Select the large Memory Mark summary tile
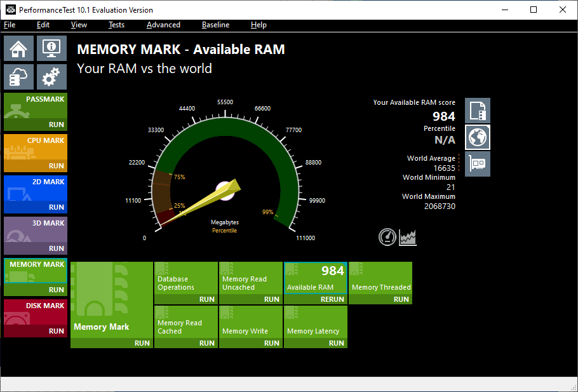578x392 pixels. pos(112,300)
